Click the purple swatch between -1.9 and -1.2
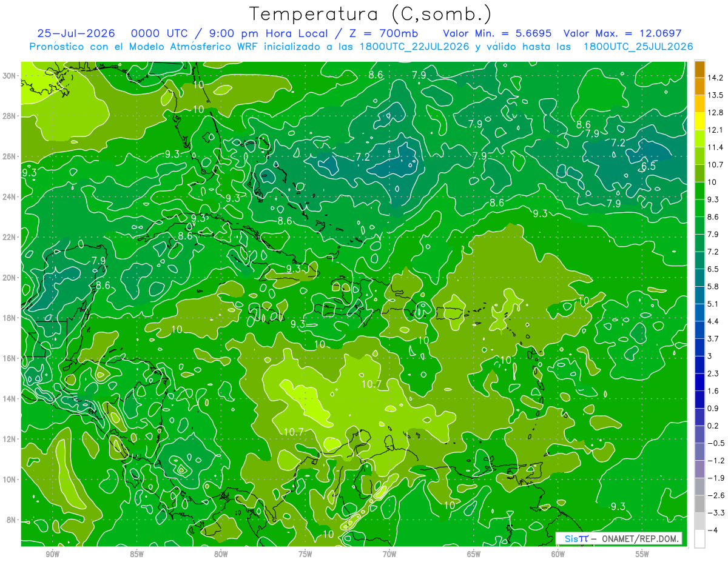 (699, 469)
